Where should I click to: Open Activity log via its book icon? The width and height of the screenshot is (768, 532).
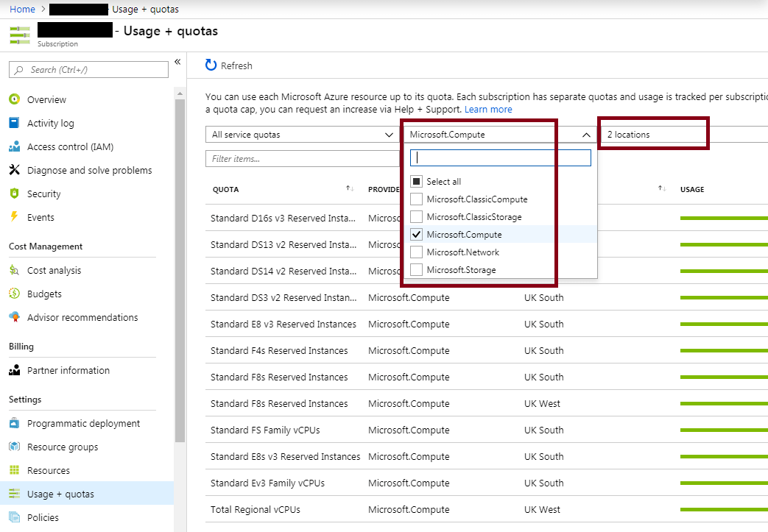pyautogui.click(x=14, y=123)
